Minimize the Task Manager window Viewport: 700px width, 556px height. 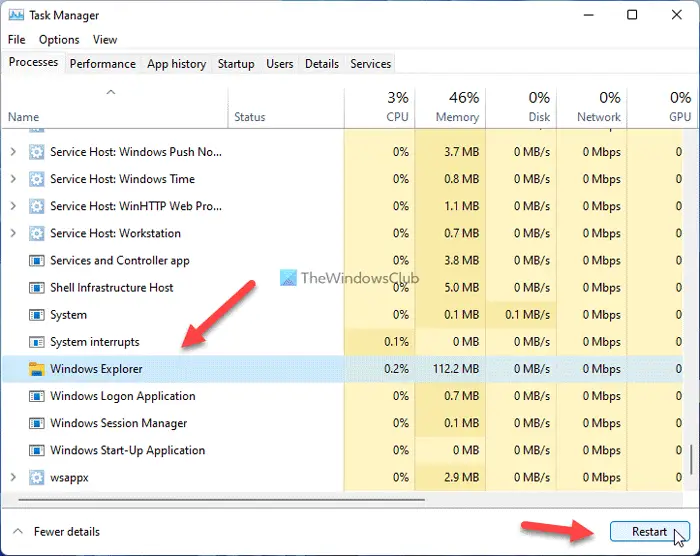click(x=589, y=15)
